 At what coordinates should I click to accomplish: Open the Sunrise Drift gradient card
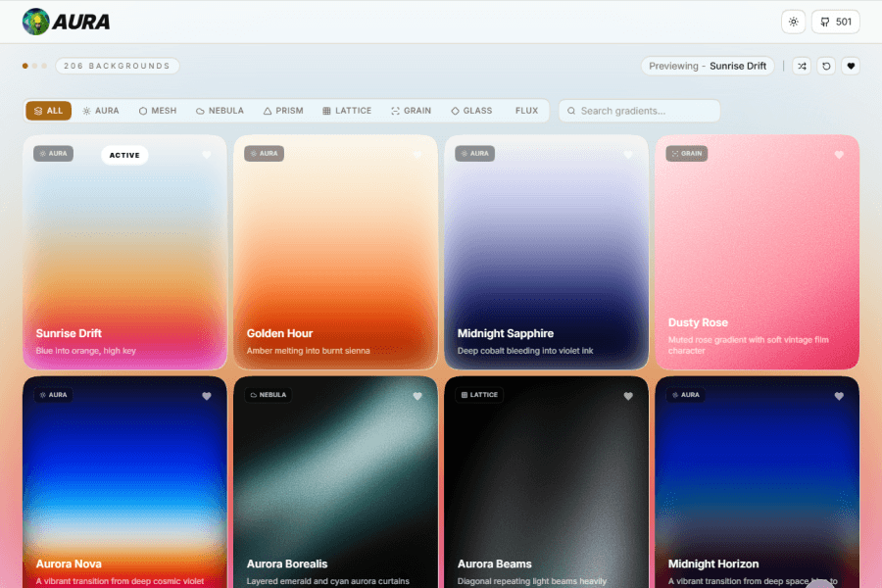124,252
